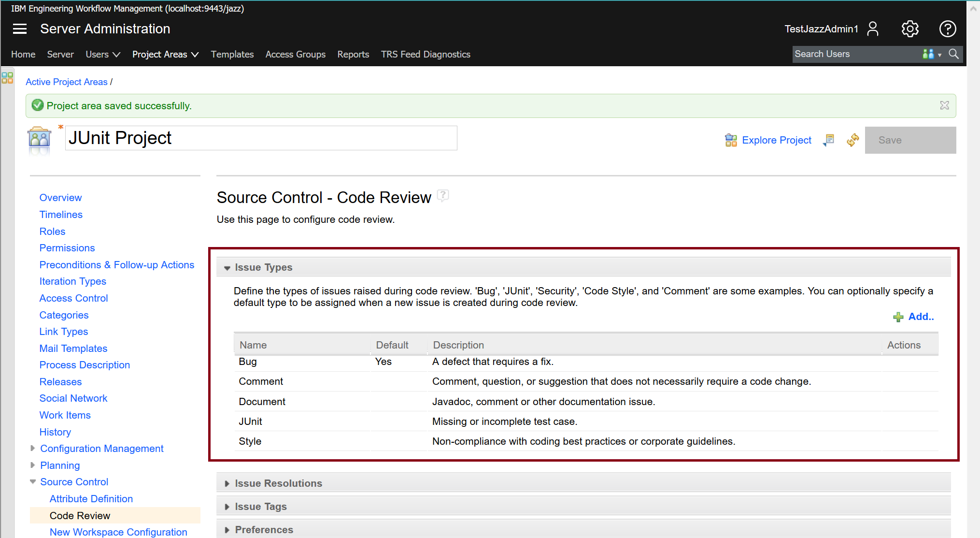Click the TestJazzAdmin1 user profile icon
The image size is (980, 538).
tap(872, 29)
